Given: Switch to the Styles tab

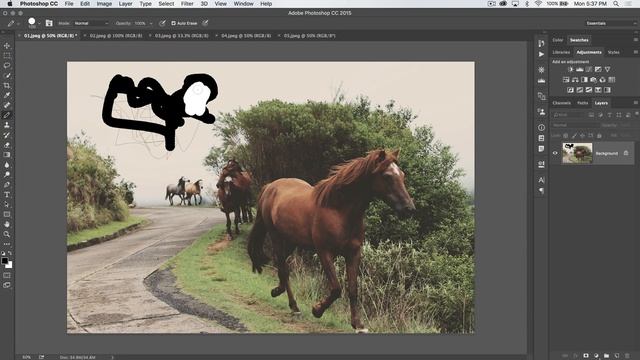Looking at the screenshot, I should coord(613,52).
